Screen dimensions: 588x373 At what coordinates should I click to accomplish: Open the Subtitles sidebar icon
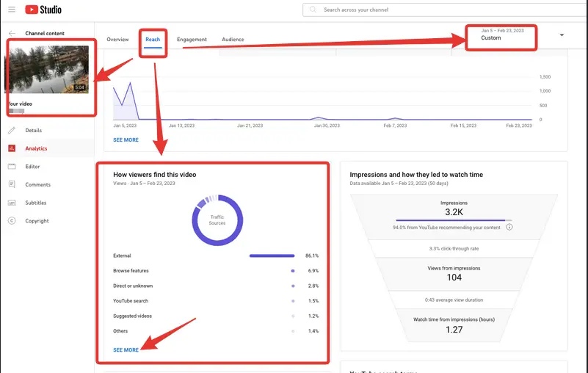click(x=12, y=203)
